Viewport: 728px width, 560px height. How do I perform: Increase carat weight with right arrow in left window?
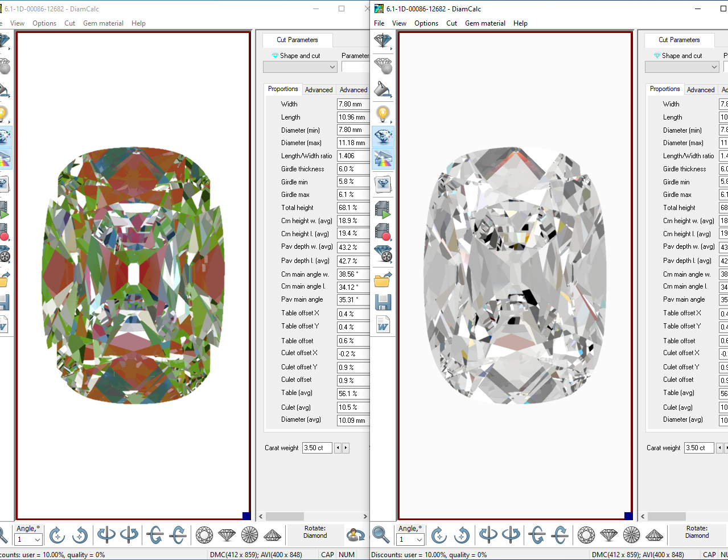(346, 448)
